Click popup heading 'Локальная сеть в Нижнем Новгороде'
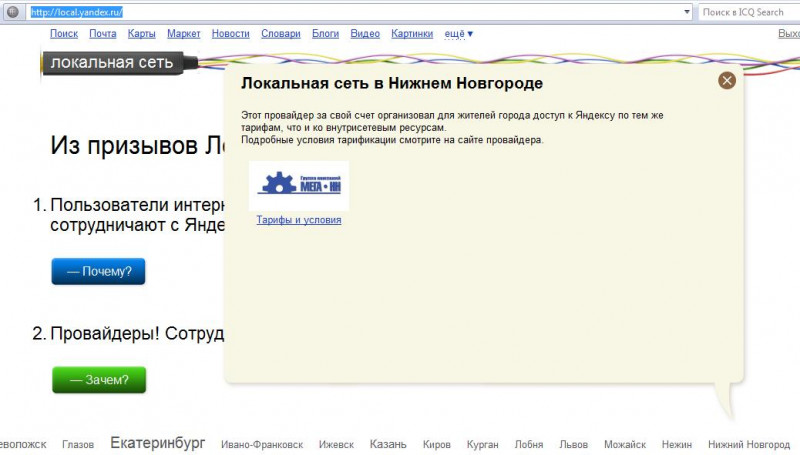 pos(392,83)
